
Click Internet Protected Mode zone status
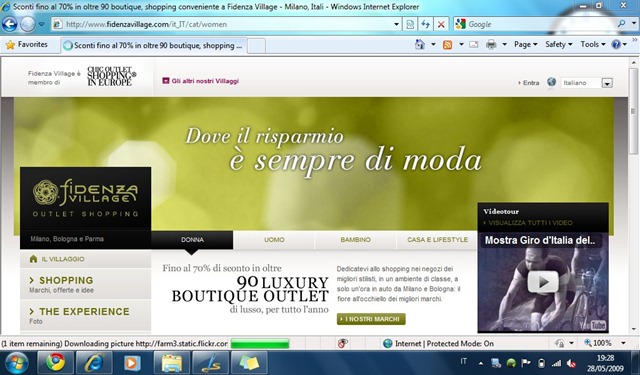pos(439,344)
